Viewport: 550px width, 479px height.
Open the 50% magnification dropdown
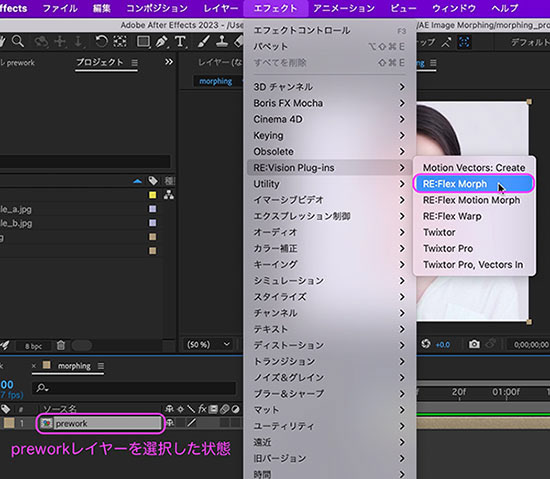(209, 344)
